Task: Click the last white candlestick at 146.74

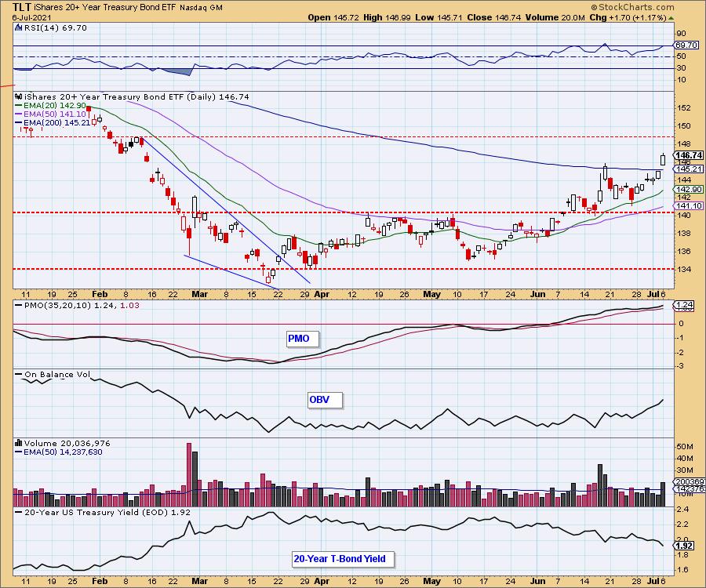Action: pyautogui.click(x=663, y=159)
